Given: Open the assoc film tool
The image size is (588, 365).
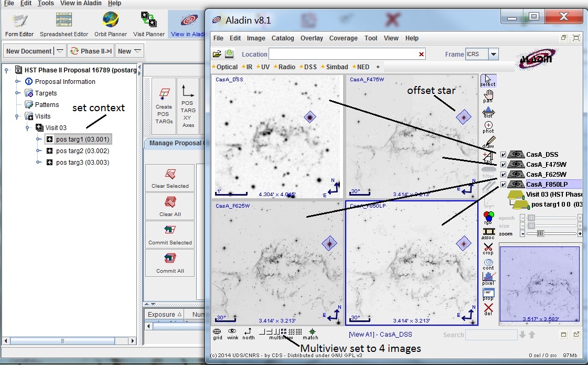Looking at the screenshot, I should pyautogui.click(x=488, y=233).
